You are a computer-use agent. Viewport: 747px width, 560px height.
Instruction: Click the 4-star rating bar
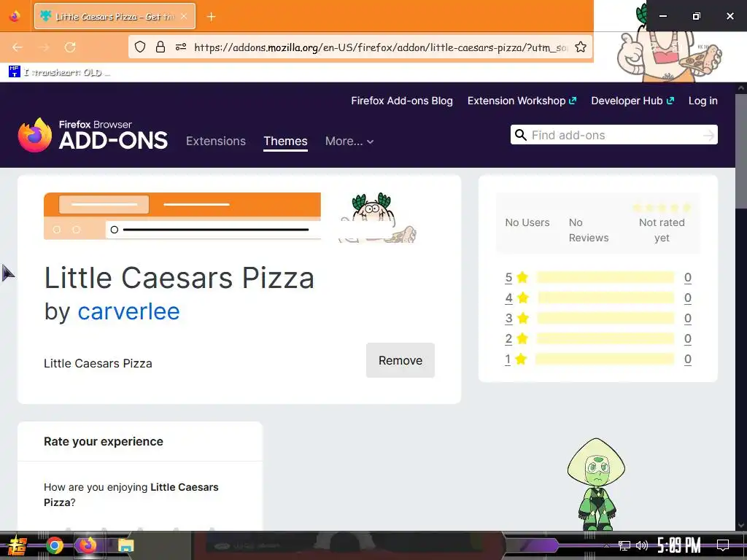pos(605,297)
